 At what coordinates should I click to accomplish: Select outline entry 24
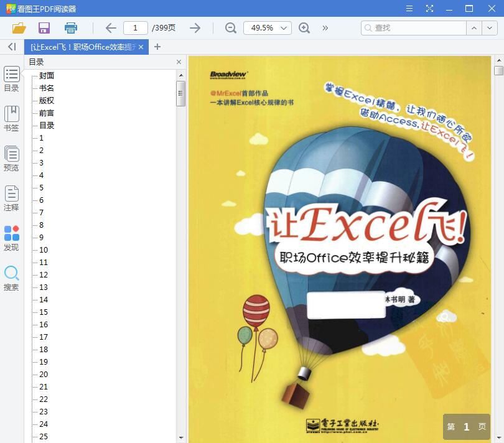coord(44,424)
